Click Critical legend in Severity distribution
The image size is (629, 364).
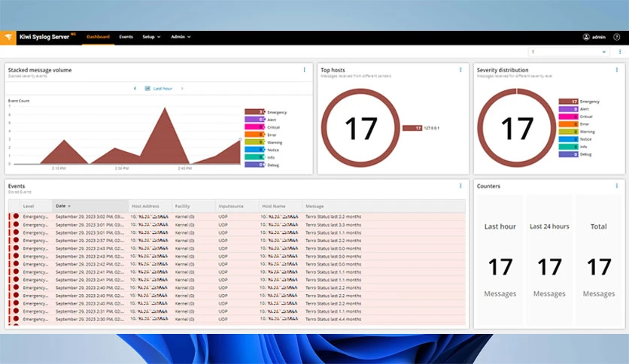(x=576, y=117)
